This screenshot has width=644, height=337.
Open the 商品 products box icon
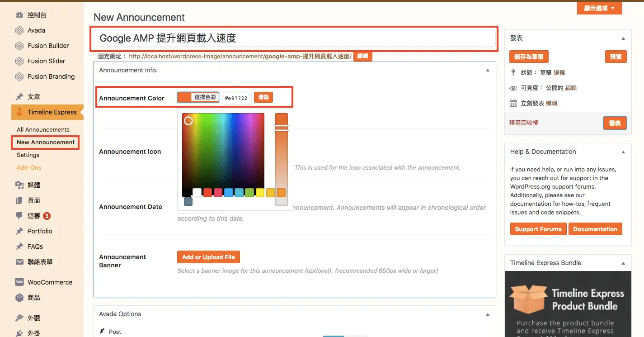coord(19,298)
